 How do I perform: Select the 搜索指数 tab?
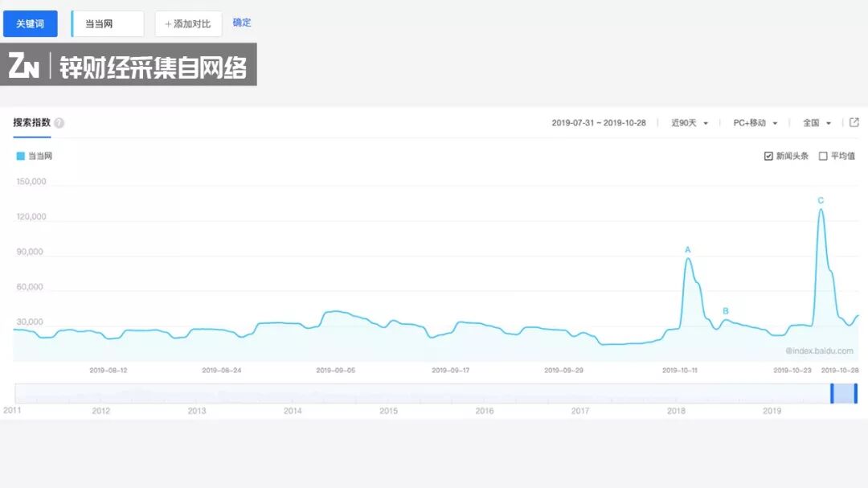click(x=32, y=122)
